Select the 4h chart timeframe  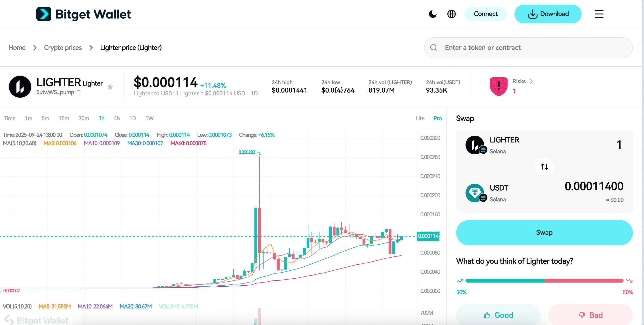117,118
